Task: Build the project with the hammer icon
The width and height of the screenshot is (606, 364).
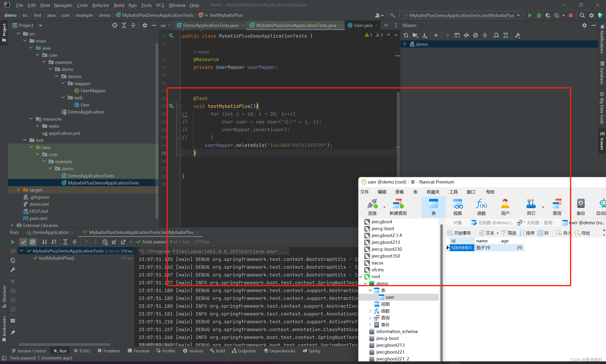Action: pos(392,15)
